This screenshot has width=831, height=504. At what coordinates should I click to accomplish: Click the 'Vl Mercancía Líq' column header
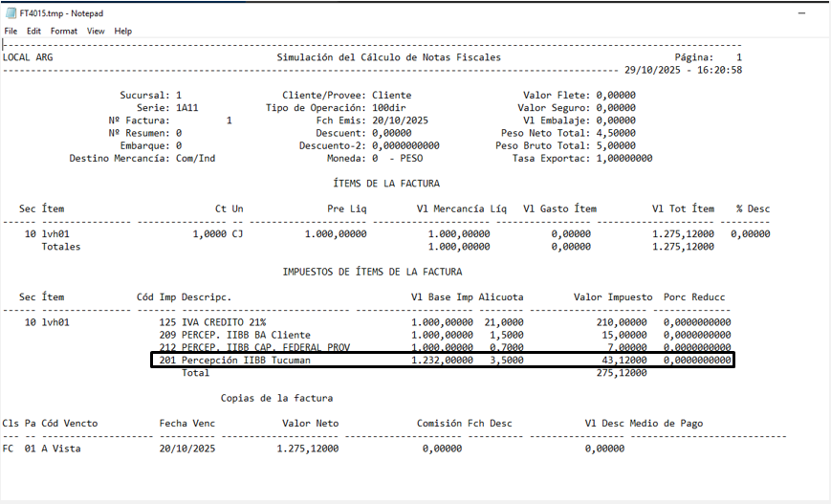point(462,208)
